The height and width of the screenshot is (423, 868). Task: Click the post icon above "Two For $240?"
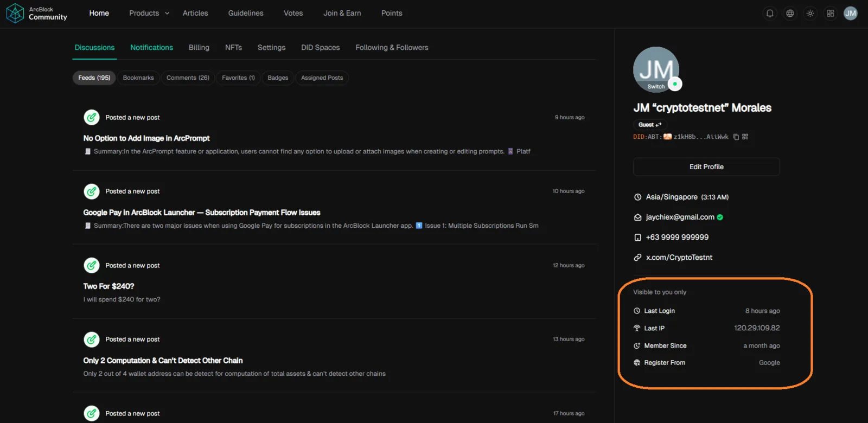[x=92, y=265]
